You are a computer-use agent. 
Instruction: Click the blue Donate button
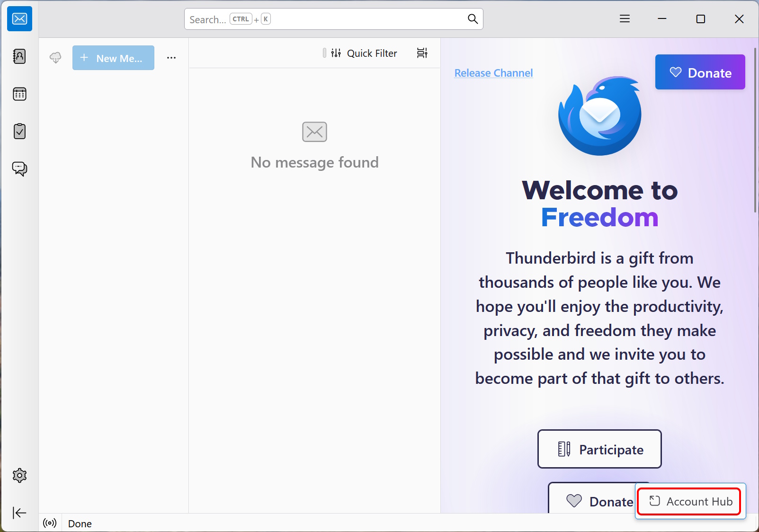point(700,72)
